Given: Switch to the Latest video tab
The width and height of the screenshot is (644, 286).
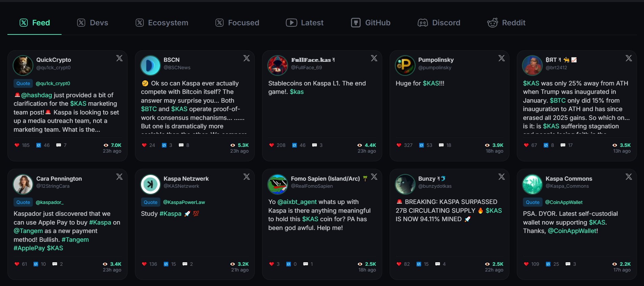Looking at the screenshot, I should tap(305, 23).
